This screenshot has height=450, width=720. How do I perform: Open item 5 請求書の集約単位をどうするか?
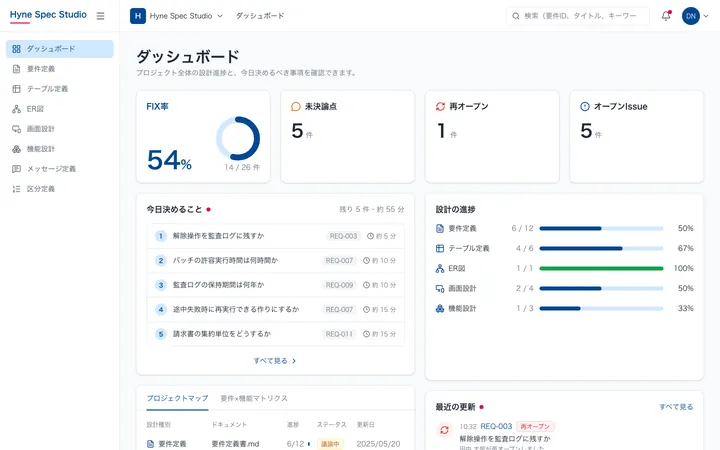coord(276,334)
